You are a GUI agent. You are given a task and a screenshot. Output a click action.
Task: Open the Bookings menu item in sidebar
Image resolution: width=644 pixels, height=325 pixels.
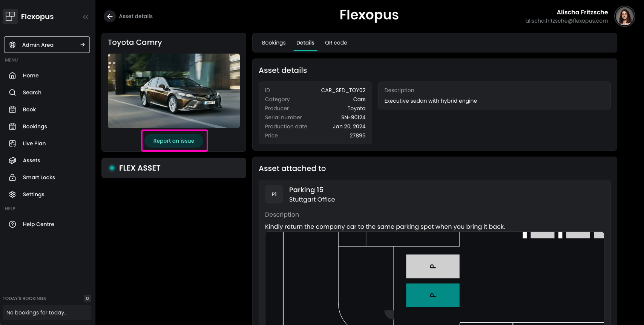point(35,126)
